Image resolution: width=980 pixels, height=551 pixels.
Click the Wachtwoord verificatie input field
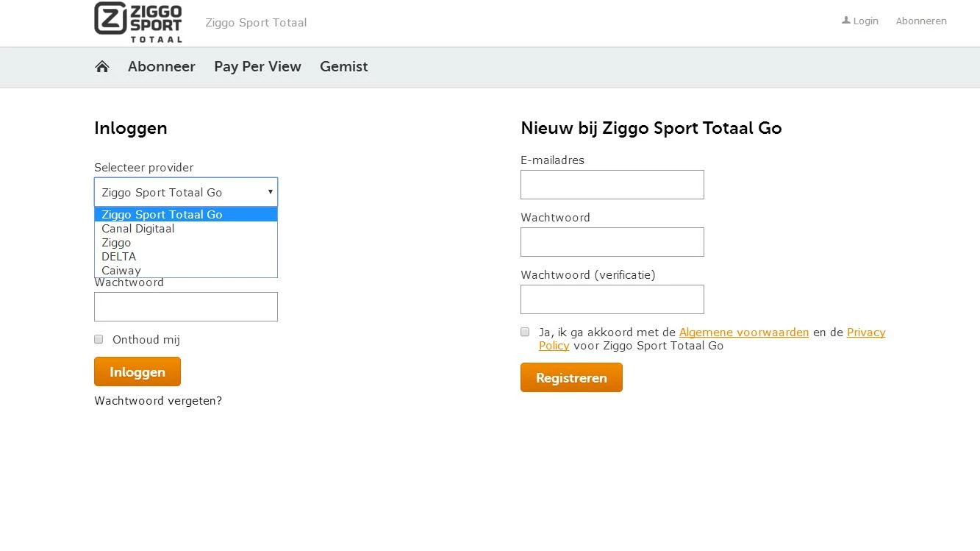pos(612,299)
